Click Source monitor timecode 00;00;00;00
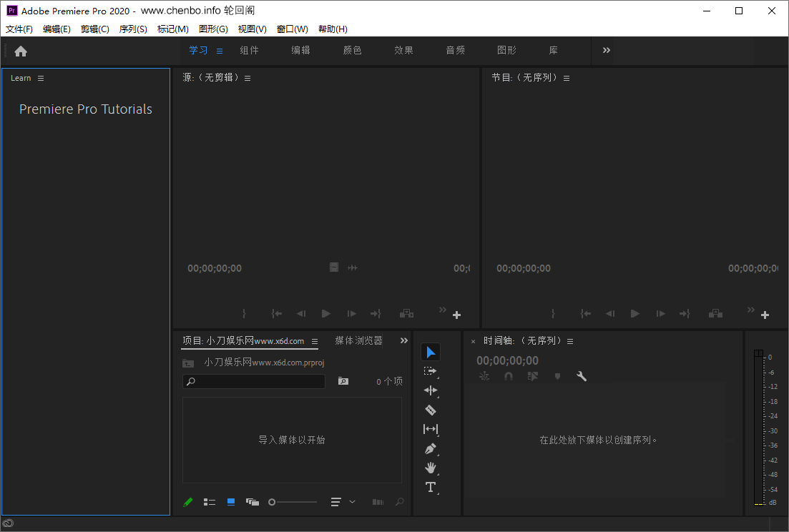 pyautogui.click(x=215, y=269)
